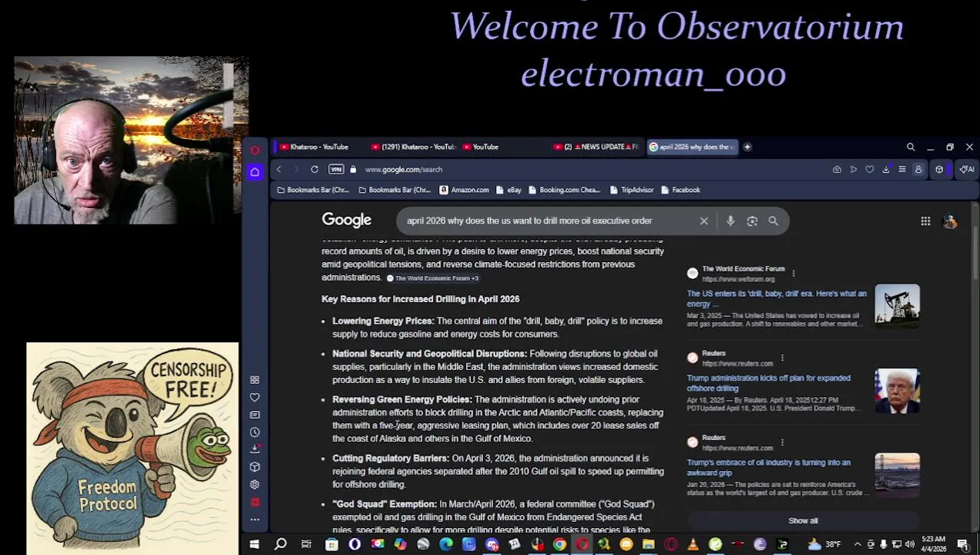980x555 pixels.
Task: Open the Opera menu logo
Action: (255, 150)
